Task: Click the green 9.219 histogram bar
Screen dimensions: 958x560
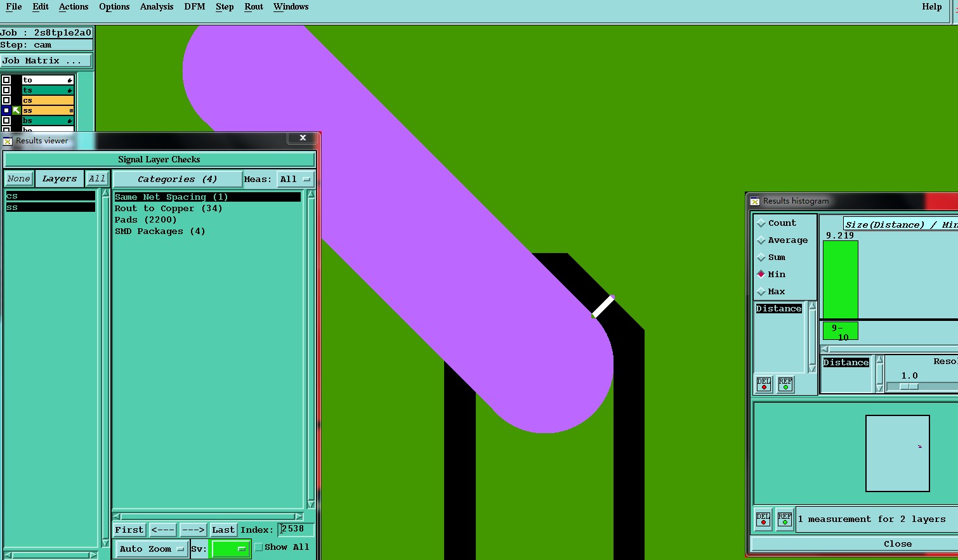Action: point(841,280)
